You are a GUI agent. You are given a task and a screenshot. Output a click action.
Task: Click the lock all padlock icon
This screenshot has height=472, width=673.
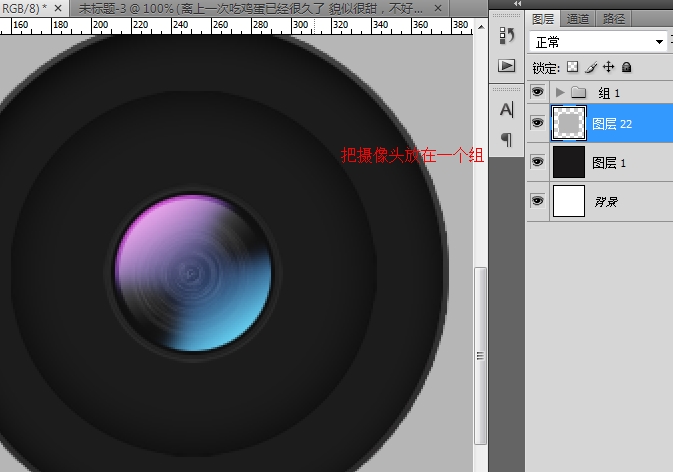[626, 68]
